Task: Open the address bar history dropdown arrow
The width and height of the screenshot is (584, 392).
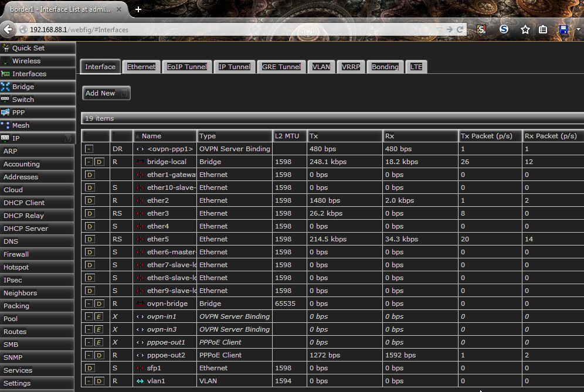Action: pyautogui.click(x=439, y=29)
